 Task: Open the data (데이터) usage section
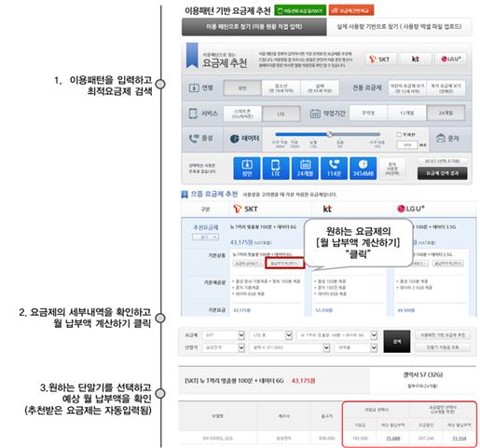pyautogui.click(x=243, y=139)
